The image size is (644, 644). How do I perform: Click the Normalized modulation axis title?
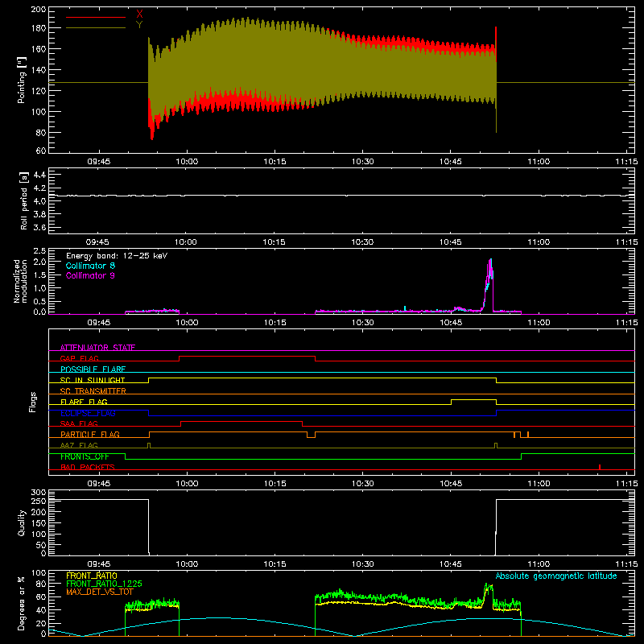coord(20,281)
